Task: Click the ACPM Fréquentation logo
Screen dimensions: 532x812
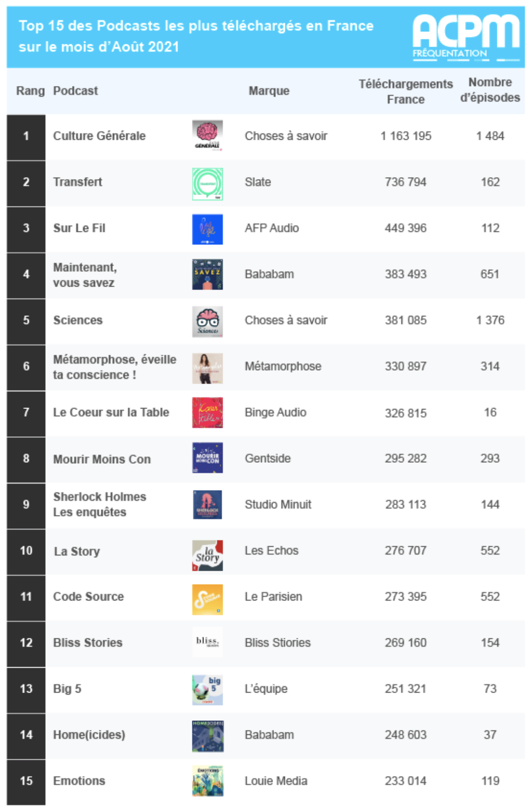Action: (466, 37)
